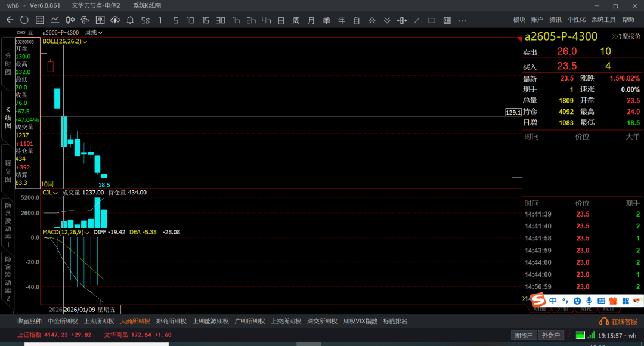Open the >>T型报价 quote expander

pos(626,36)
